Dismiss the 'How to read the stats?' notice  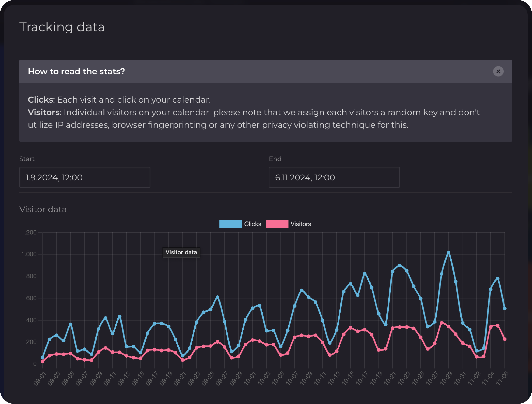point(498,71)
